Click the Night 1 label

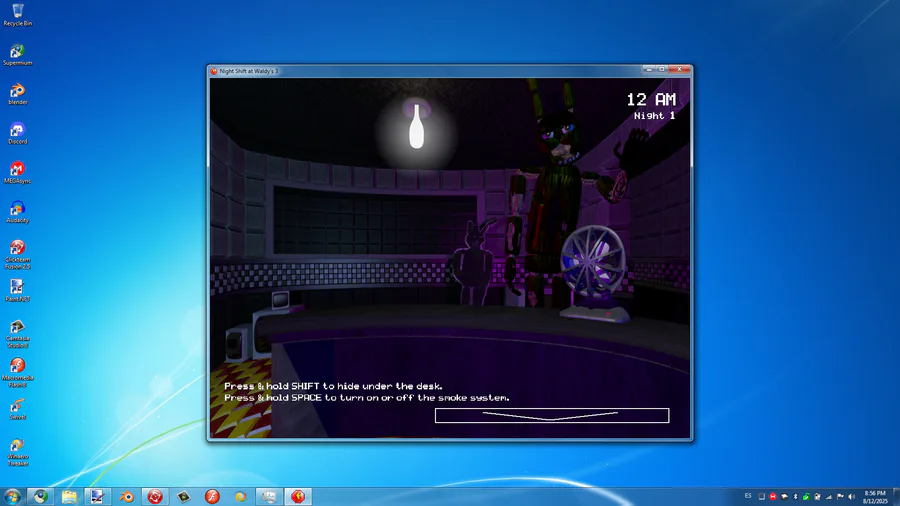[654, 116]
